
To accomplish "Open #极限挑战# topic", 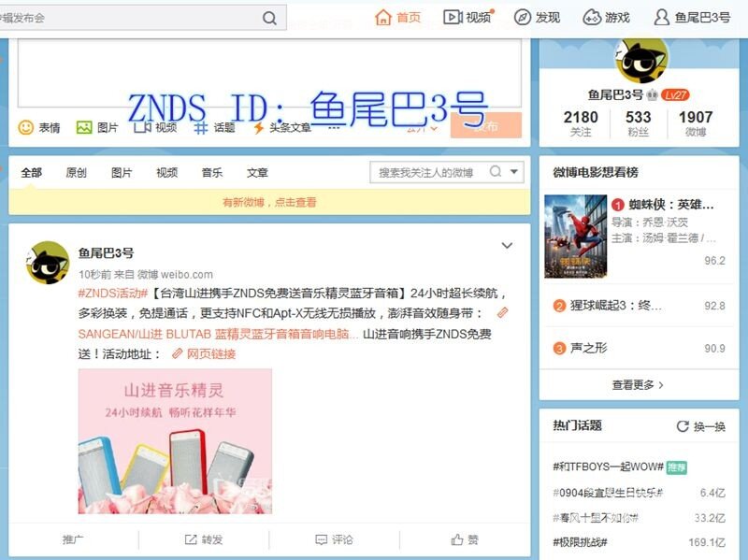I will [580, 542].
